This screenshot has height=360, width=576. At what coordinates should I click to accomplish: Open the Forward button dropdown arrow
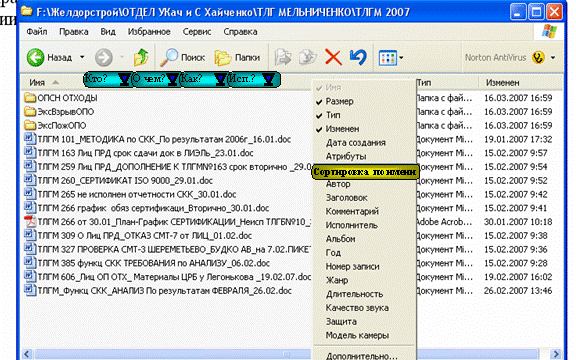click(x=122, y=57)
